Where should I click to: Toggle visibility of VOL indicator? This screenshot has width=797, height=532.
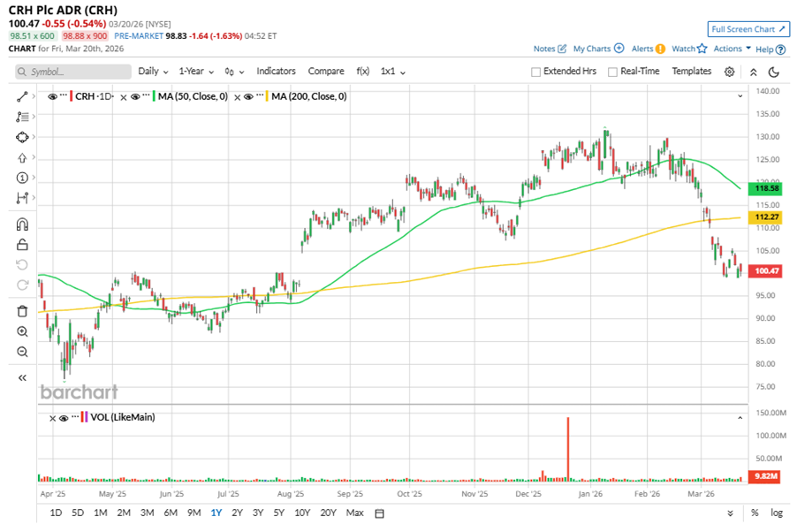[64, 418]
